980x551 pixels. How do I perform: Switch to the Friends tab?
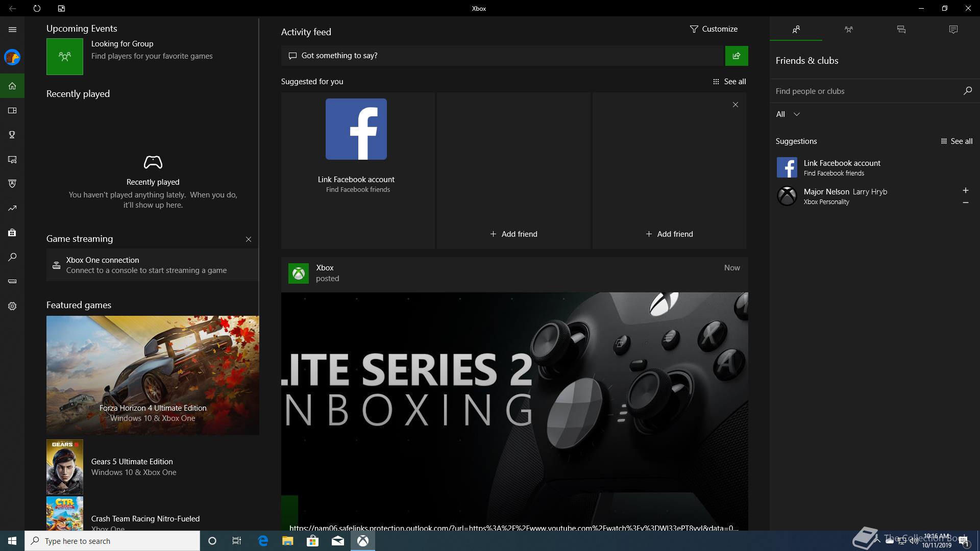[x=796, y=30]
